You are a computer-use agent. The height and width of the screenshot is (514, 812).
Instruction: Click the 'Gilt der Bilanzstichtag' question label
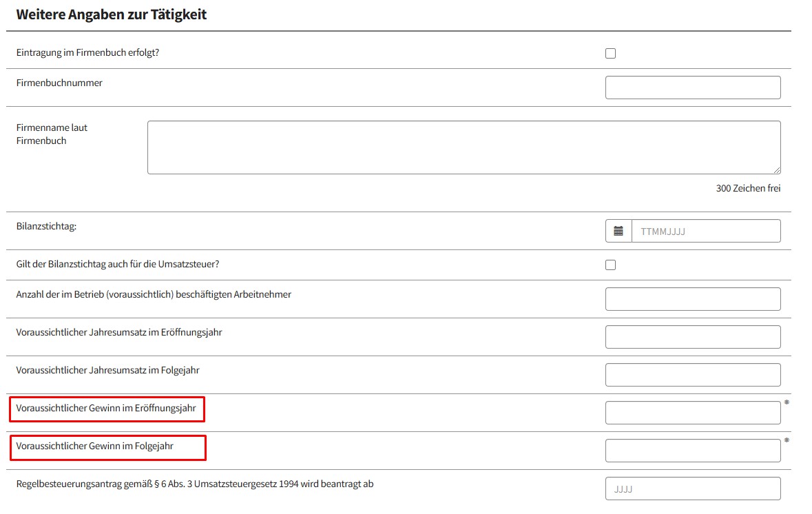pyautogui.click(x=118, y=264)
